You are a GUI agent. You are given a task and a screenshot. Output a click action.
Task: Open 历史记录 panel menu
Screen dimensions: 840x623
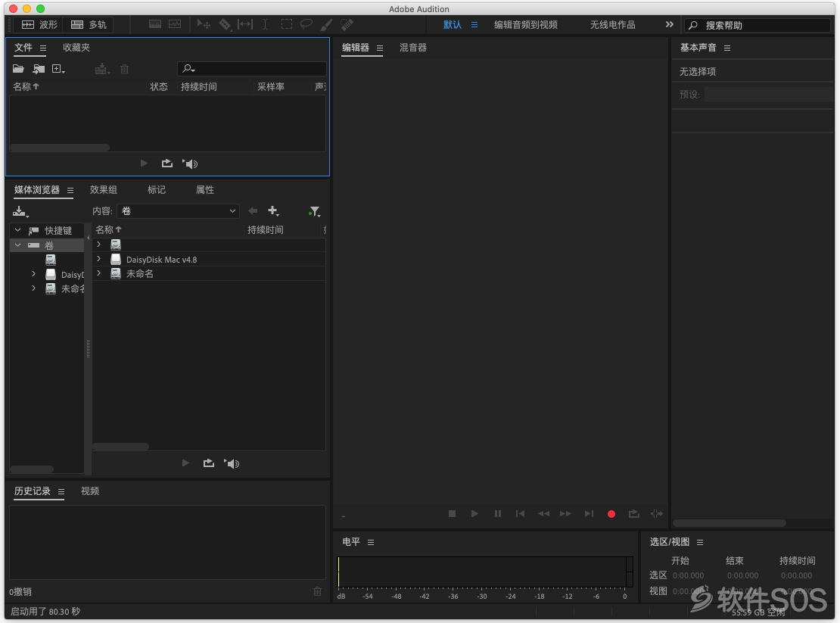pyautogui.click(x=61, y=492)
